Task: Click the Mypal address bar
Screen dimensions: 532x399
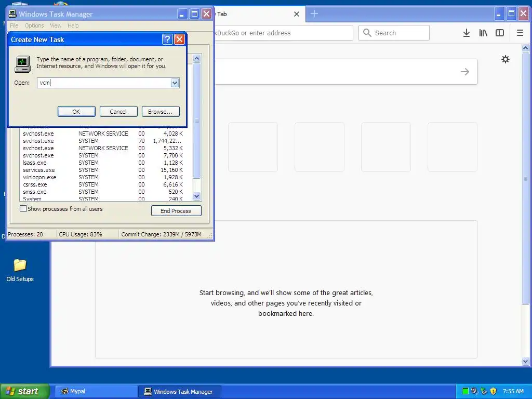Action: pos(283,33)
